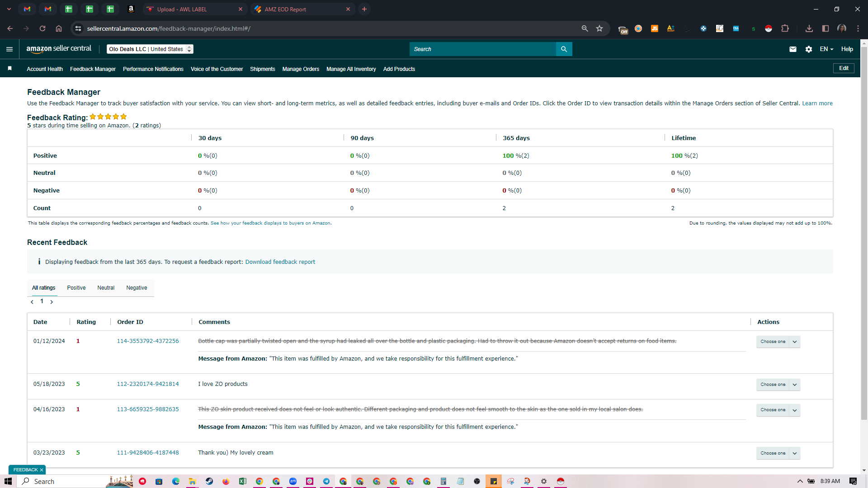
Task: Open order 113-6659325-9882635
Action: click(148, 409)
